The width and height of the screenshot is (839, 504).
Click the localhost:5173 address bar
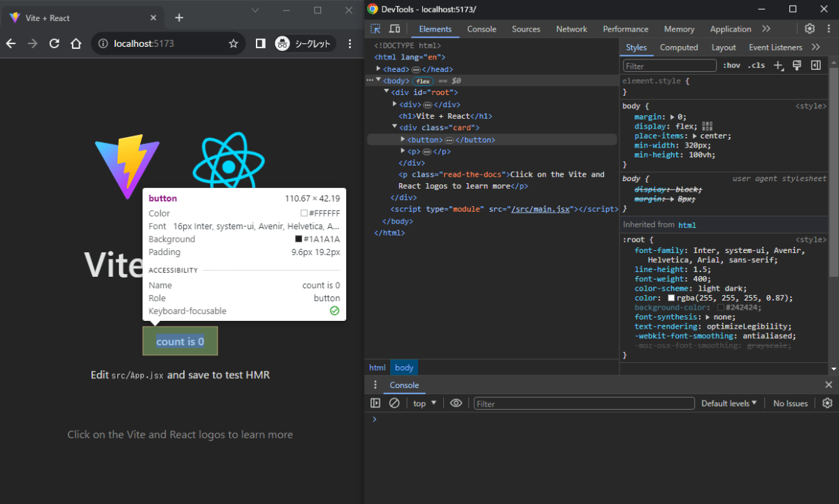pyautogui.click(x=168, y=43)
